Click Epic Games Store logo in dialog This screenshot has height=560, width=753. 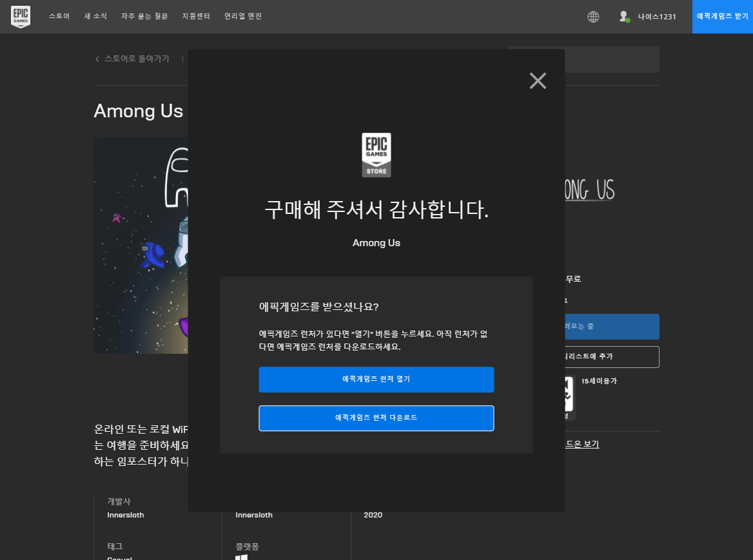tap(376, 155)
